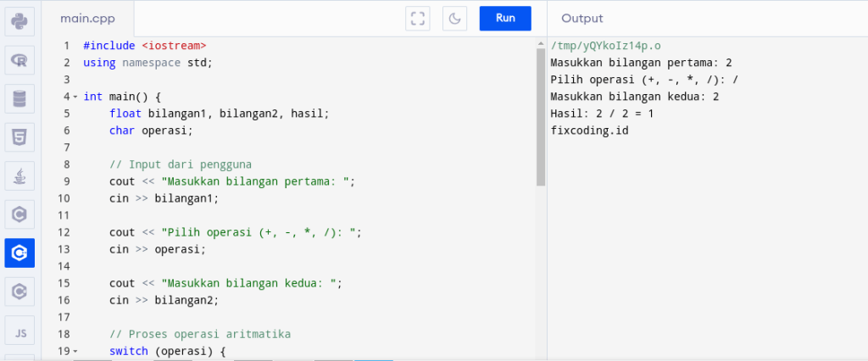Place cursor on 'int main() {' line
Image resolution: width=868 pixels, height=361 pixels.
pyautogui.click(x=122, y=97)
